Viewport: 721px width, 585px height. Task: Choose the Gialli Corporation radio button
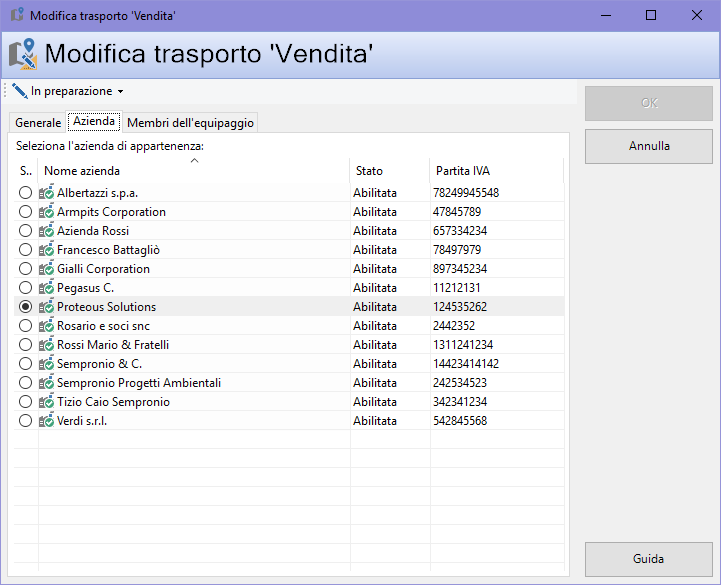pyautogui.click(x=25, y=269)
